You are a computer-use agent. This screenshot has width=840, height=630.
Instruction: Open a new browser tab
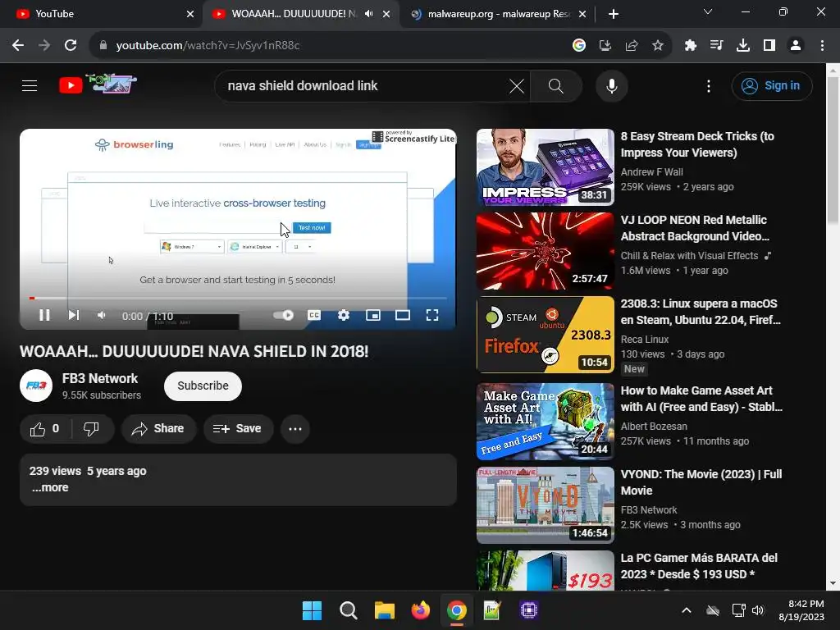[x=614, y=14]
